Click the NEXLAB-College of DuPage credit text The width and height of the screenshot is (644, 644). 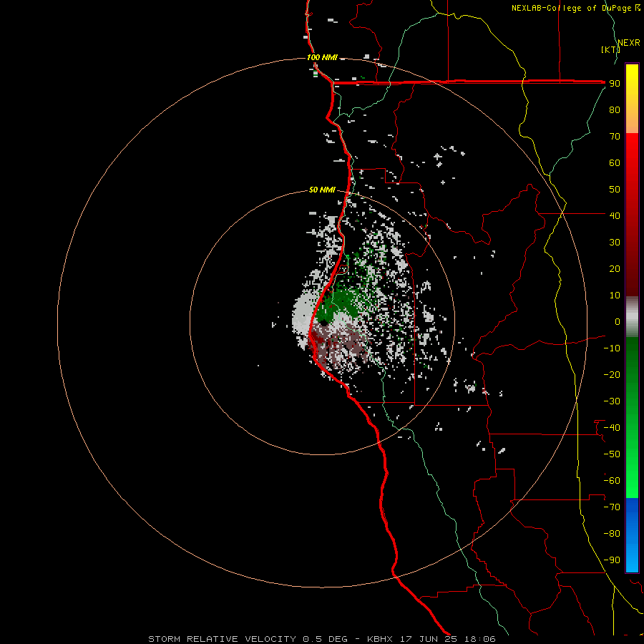click(572, 8)
